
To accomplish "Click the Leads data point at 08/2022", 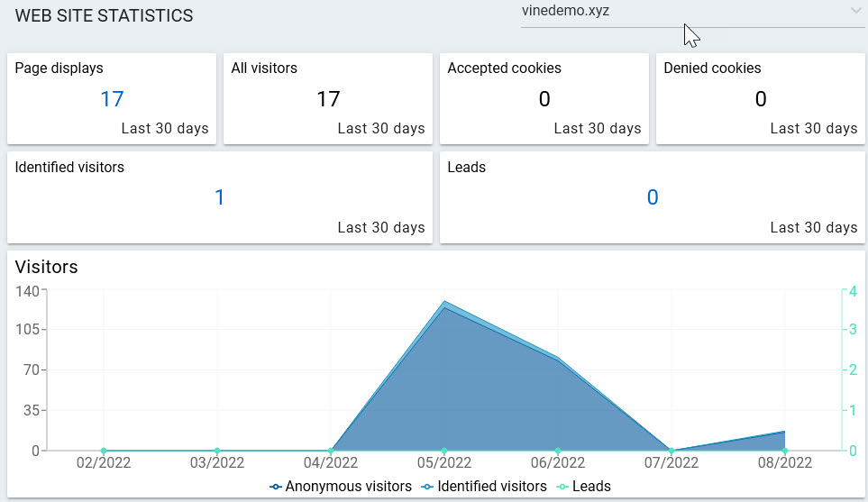I will coord(785,451).
